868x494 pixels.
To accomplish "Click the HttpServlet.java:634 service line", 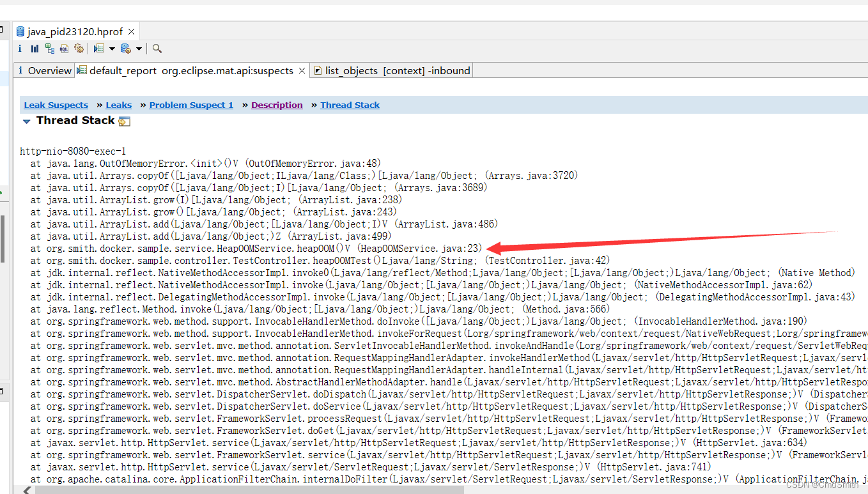I will coord(419,443).
